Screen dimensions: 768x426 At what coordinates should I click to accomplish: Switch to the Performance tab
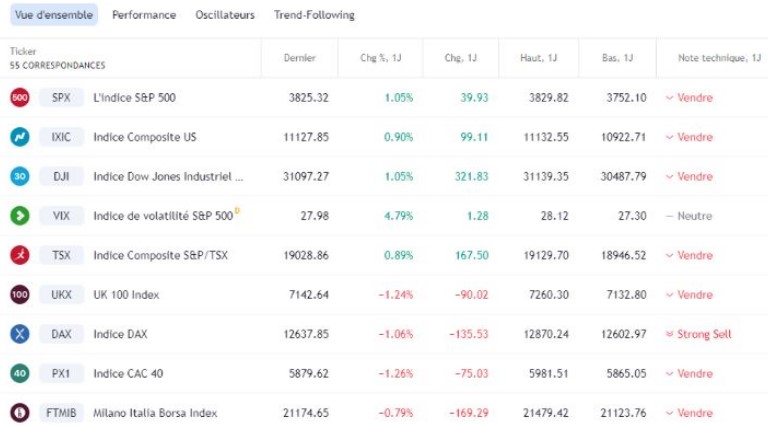tap(144, 15)
